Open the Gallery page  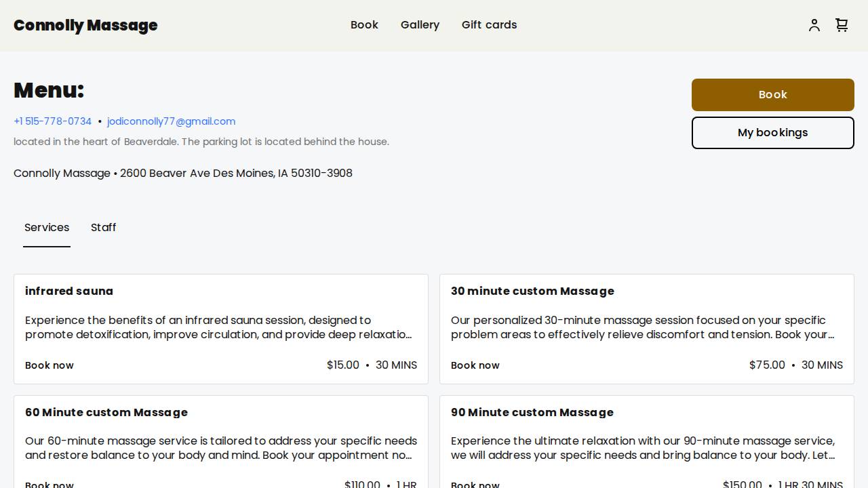point(420,25)
